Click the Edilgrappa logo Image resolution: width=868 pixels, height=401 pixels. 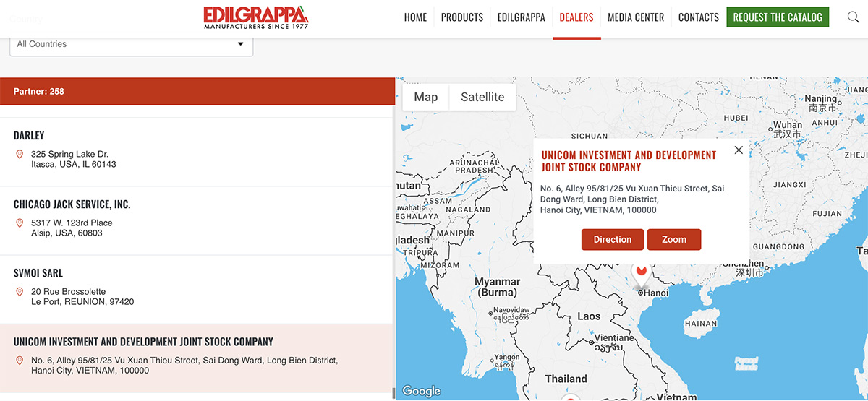(x=256, y=17)
